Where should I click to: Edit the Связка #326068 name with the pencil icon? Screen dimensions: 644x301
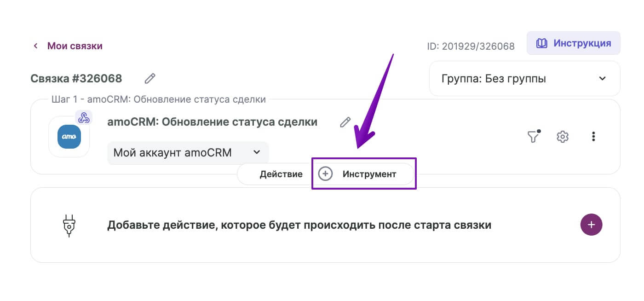click(150, 78)
